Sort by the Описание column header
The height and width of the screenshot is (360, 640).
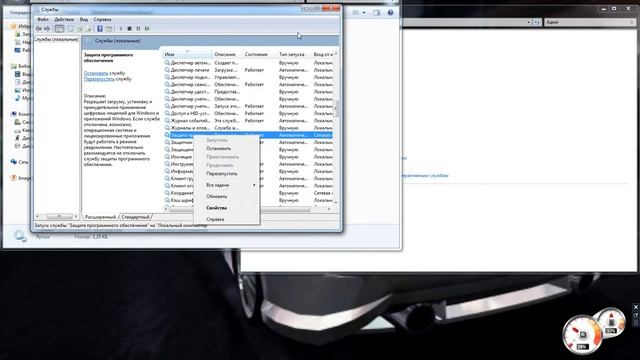point(227,54)
